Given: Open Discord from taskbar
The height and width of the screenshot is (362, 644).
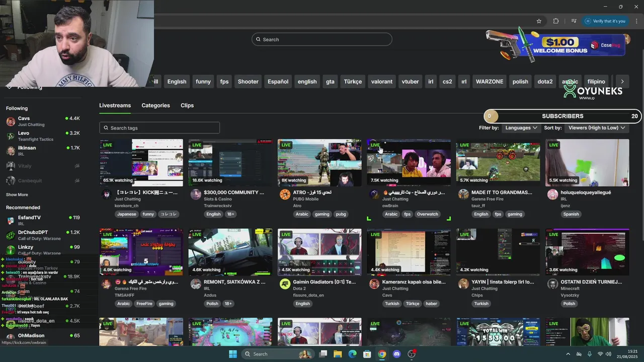Looking at the screenshot, I should [396, 354].
